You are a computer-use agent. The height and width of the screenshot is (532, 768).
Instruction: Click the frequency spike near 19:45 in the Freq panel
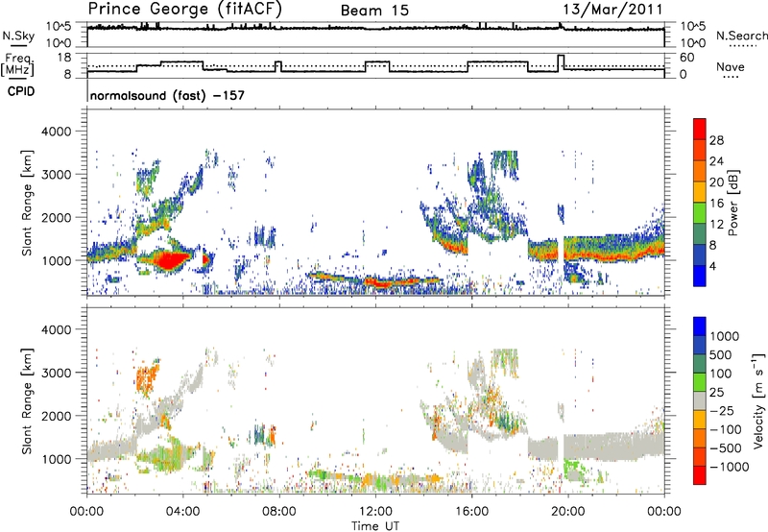click(561, 62)
